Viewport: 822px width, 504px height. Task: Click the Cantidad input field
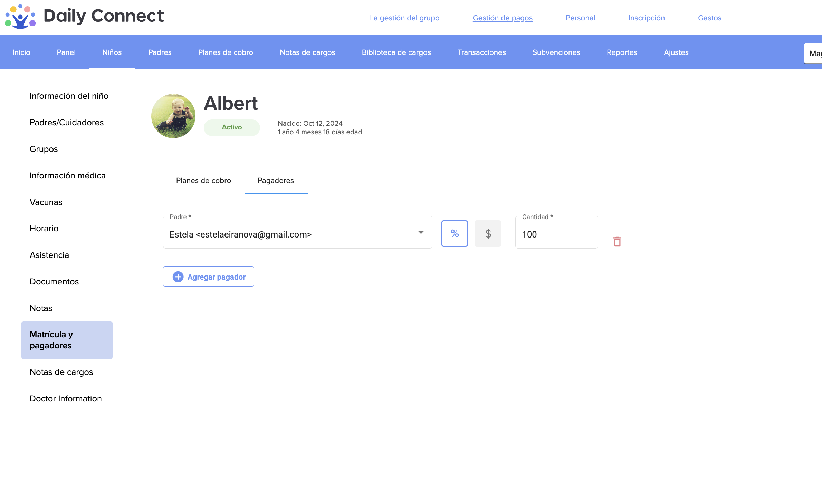coord(556,234)
